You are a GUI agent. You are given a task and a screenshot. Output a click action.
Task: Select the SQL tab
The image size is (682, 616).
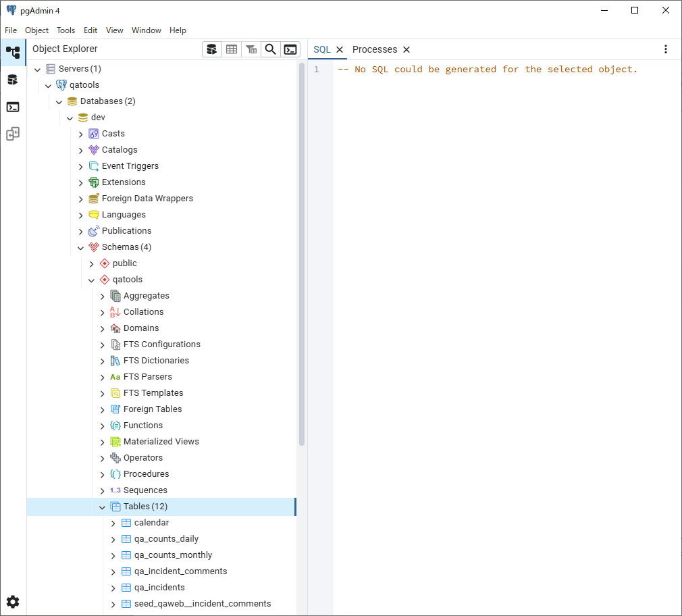click(322, 49)
